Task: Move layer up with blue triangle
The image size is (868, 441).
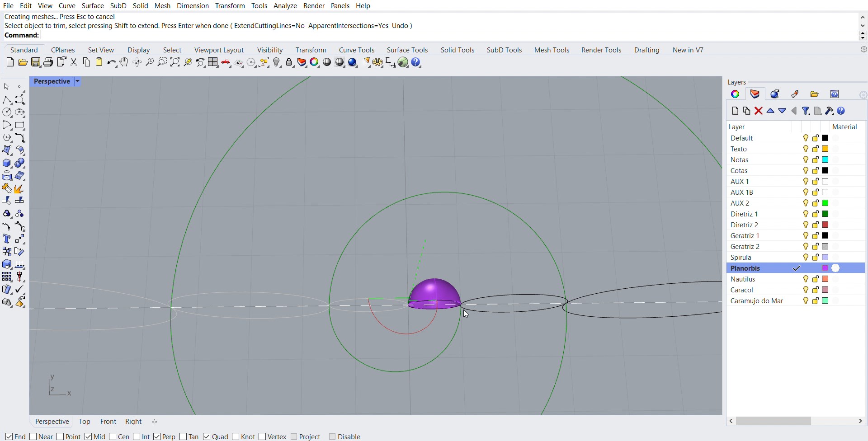Action: pyautogui.click(x=770, y=111)
